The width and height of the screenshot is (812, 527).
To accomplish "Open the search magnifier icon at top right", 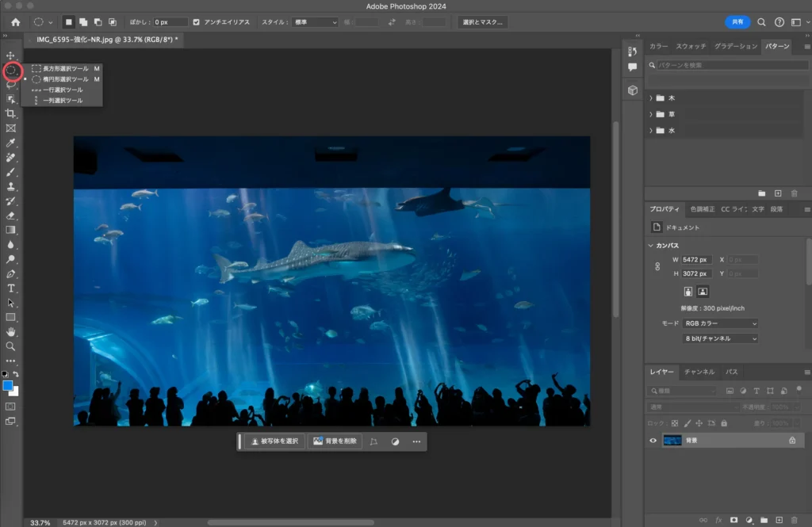I will [x=761, y=22].
